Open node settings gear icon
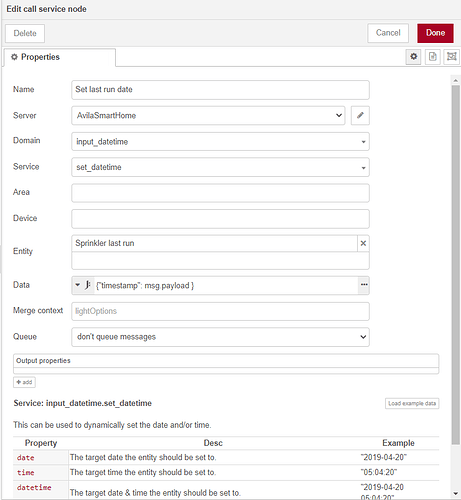The image size is (461, 500). coord(413,57)
